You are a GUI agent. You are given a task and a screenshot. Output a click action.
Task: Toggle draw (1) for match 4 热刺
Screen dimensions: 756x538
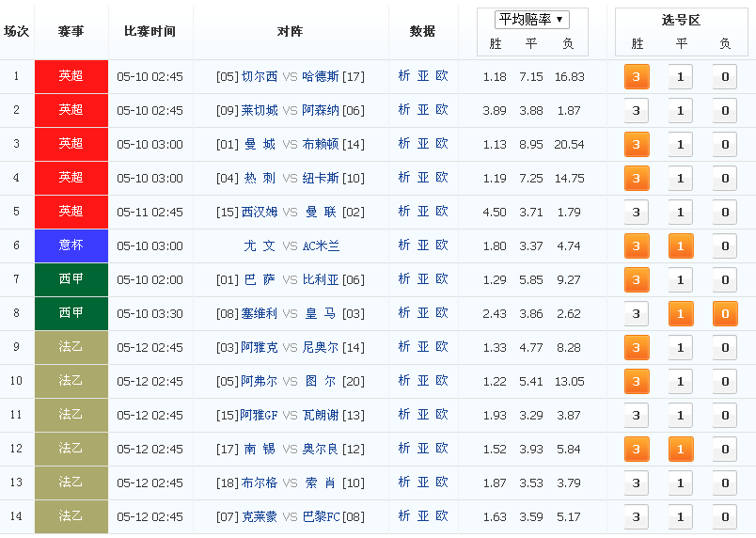point(681,179)
